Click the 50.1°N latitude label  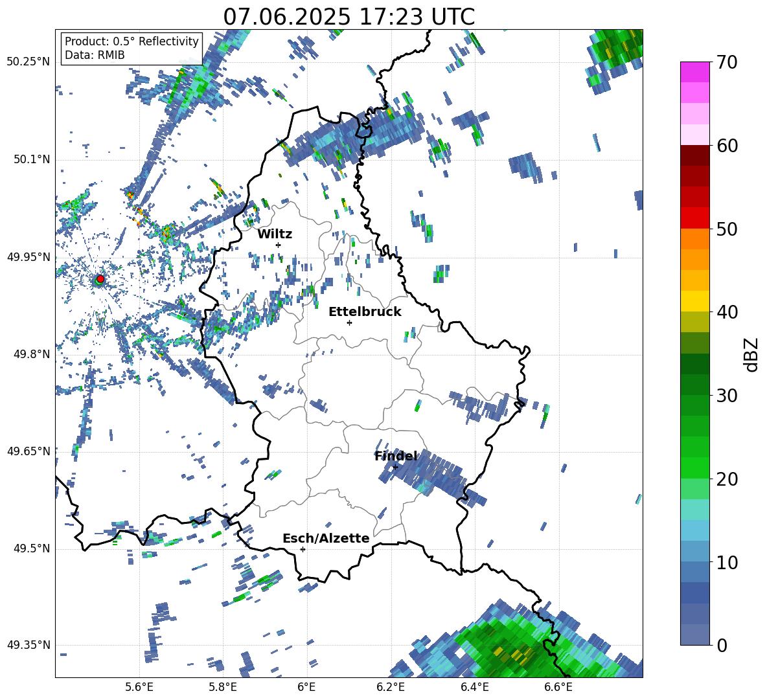tap(31, 159)
